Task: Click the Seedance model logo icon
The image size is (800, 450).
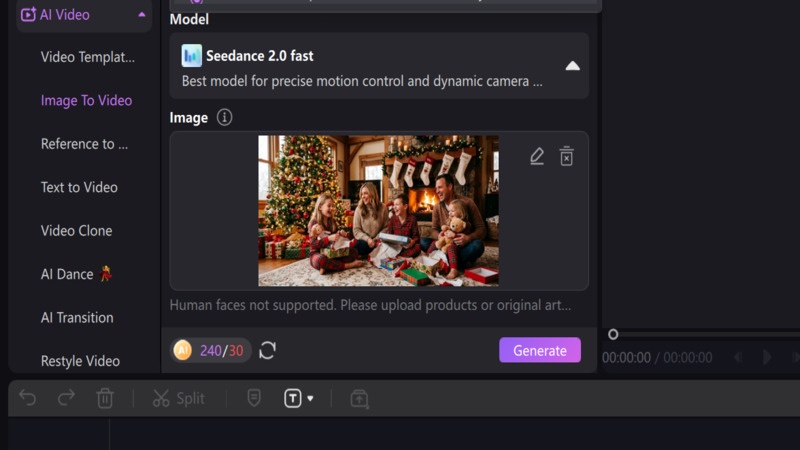Action: pyautogui.click(x=191, y=56)
